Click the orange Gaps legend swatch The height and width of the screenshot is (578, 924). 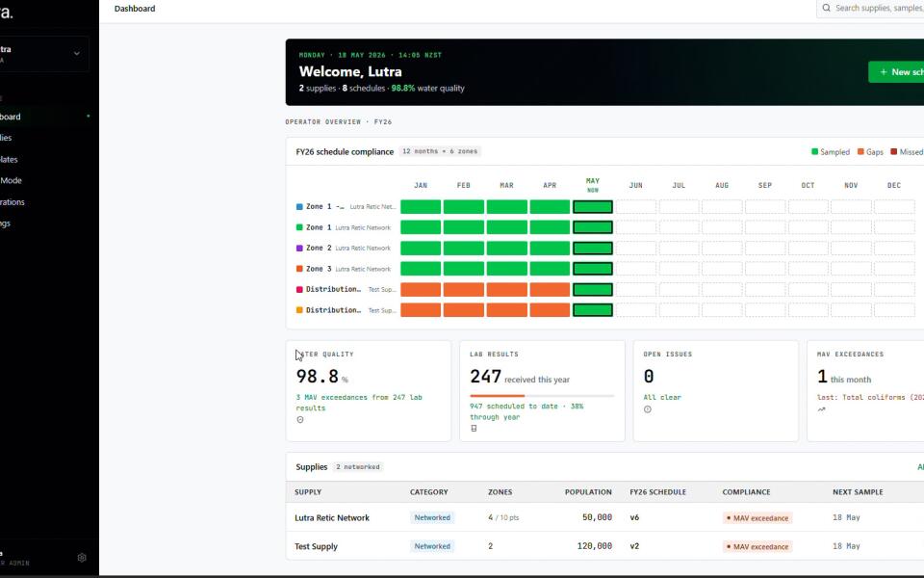coord(860,151)
